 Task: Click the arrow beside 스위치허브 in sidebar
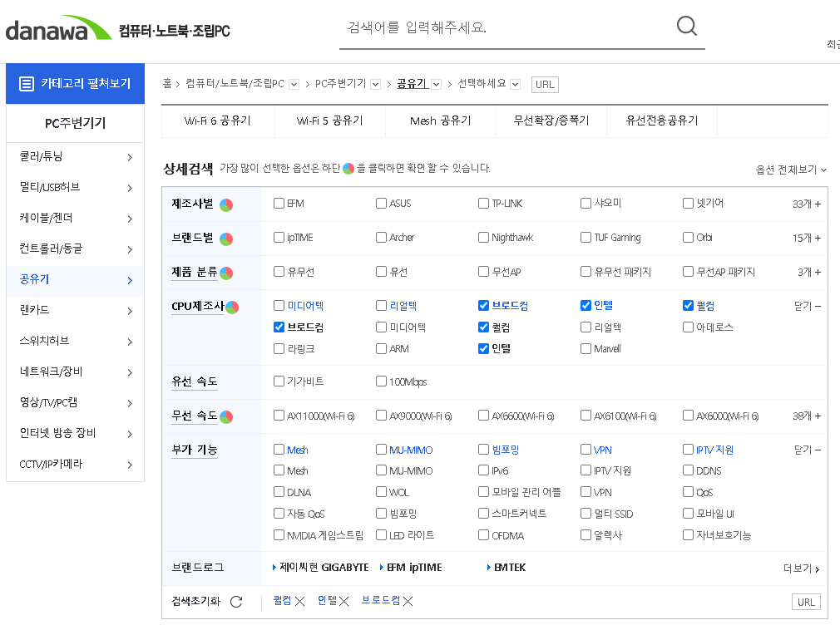point(131,342)
